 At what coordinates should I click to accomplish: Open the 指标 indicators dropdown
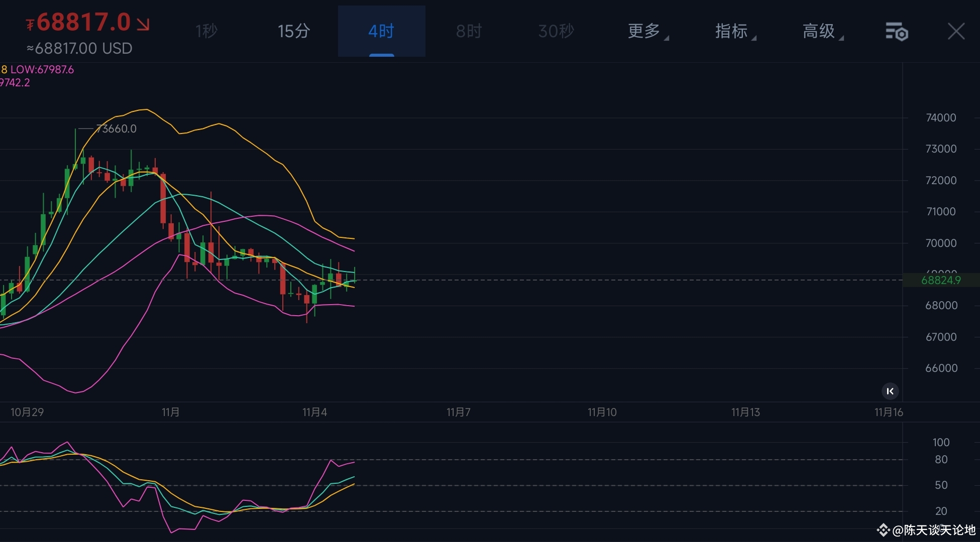click(736, 31)
